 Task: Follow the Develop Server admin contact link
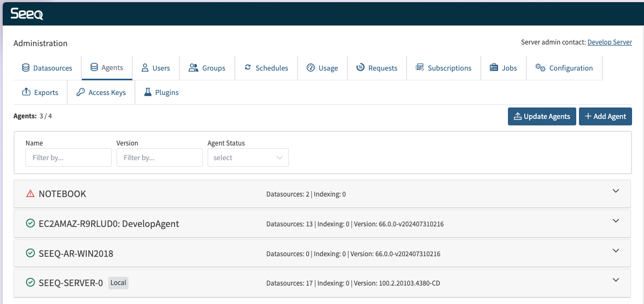pos(609,42)
